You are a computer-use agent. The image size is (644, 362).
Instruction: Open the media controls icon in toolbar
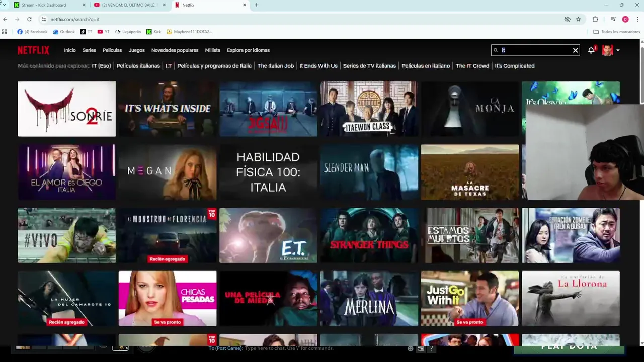coord(613,19)
